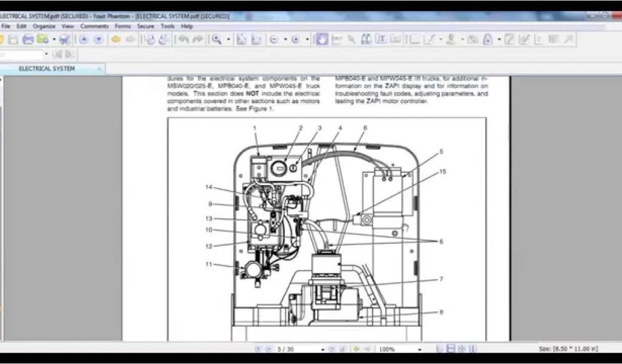This screenshot has height=364, width=622.
Task: Open the Find binoculars tool
Action: pos(366,39)
